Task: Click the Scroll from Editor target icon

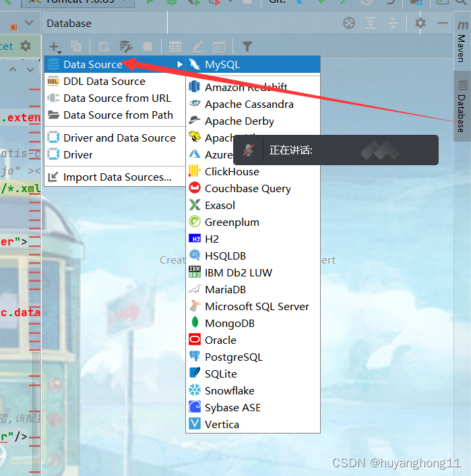Action: [x=349, y=23]
